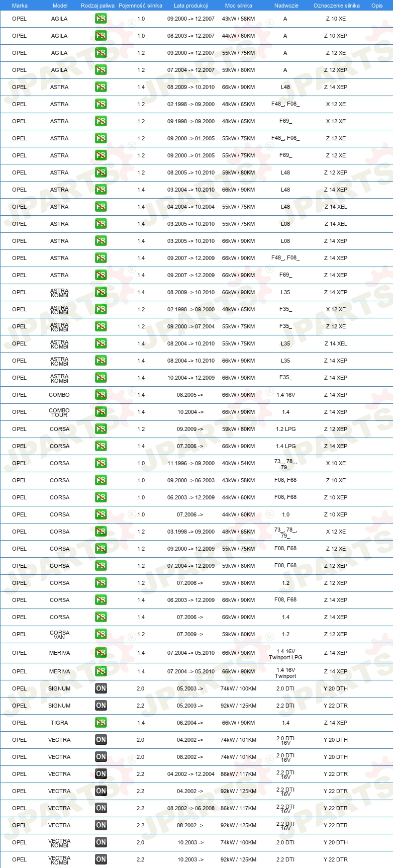Click the '1.4 LPG' body cell
Image resolution: width=393 pixels, height=868 pixels.
click(x=285, y=446)
